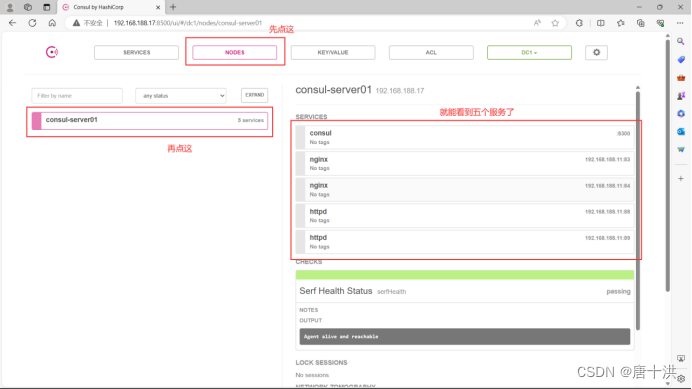
Task: Open a new browser tab
Action: pos(173,7)
